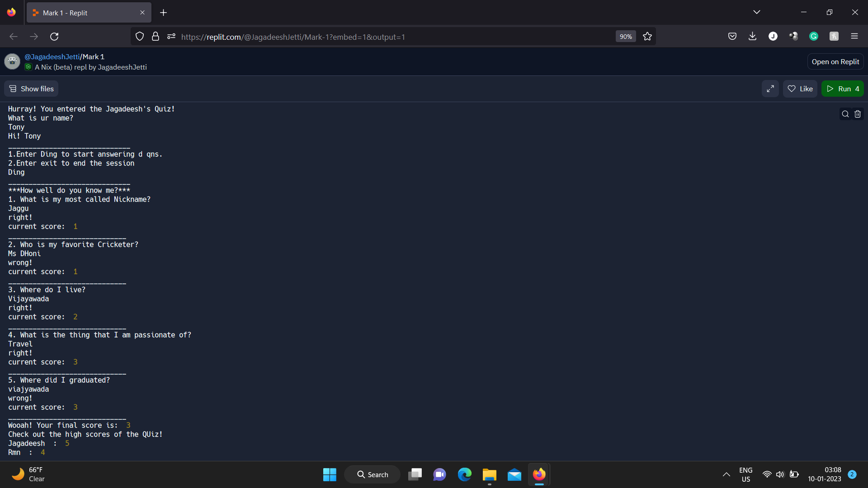Select the Mark 1 - Replit tab
The height and width of the screenshot is (488, 868).
click(x=84, y=13)
